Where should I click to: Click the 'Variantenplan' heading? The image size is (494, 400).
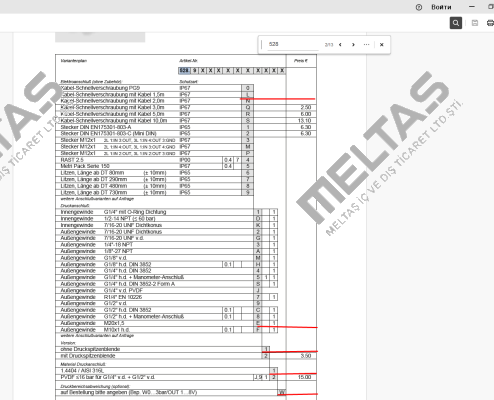(x=74, y=61)
